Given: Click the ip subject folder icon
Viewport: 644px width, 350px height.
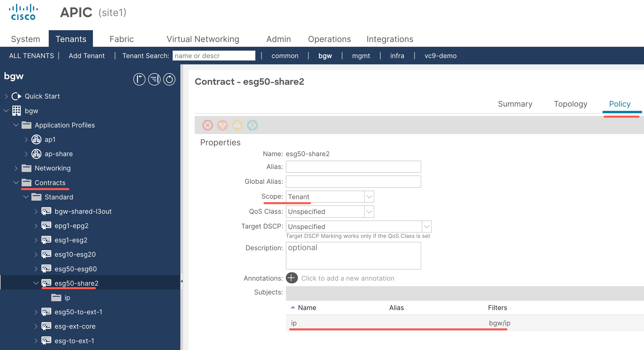Looking at the screenshot, I should (x=56, y=297).
